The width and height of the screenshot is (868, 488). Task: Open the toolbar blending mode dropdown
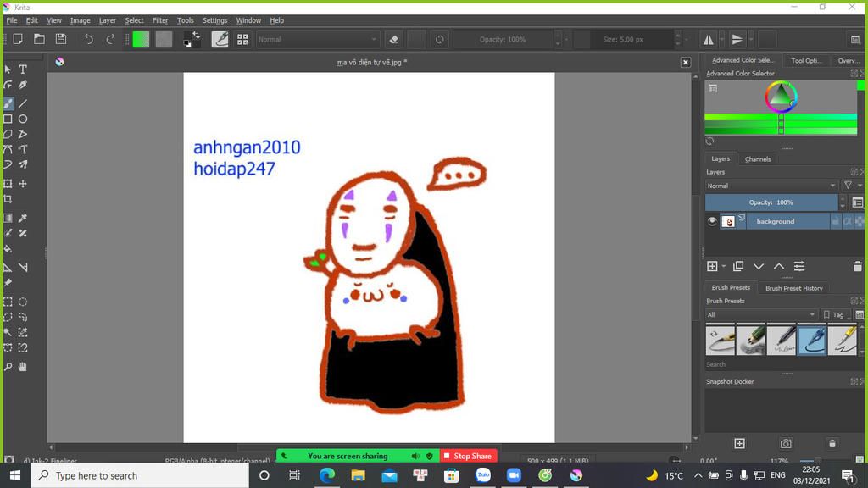tap(317, 40)
